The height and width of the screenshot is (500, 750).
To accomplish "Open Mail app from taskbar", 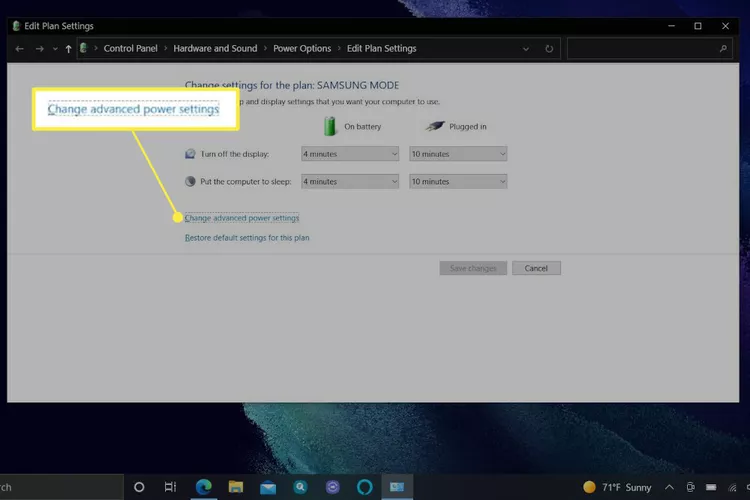I will (x=268, y=488).
